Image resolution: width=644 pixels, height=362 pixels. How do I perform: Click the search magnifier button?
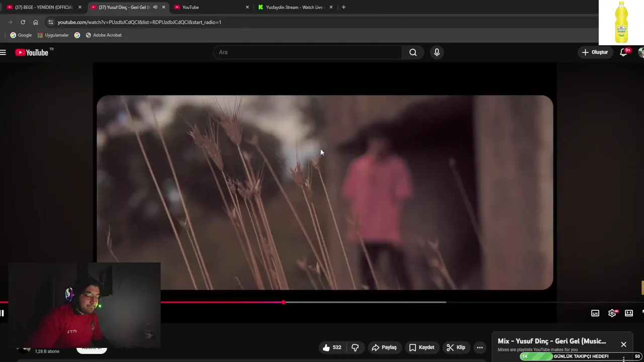(413, 52)
